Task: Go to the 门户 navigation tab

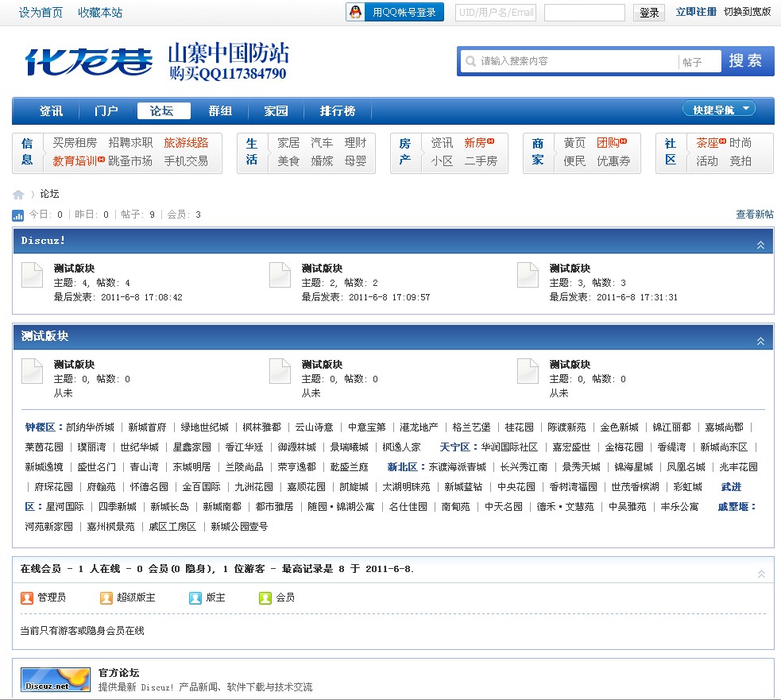Action: 106,110
